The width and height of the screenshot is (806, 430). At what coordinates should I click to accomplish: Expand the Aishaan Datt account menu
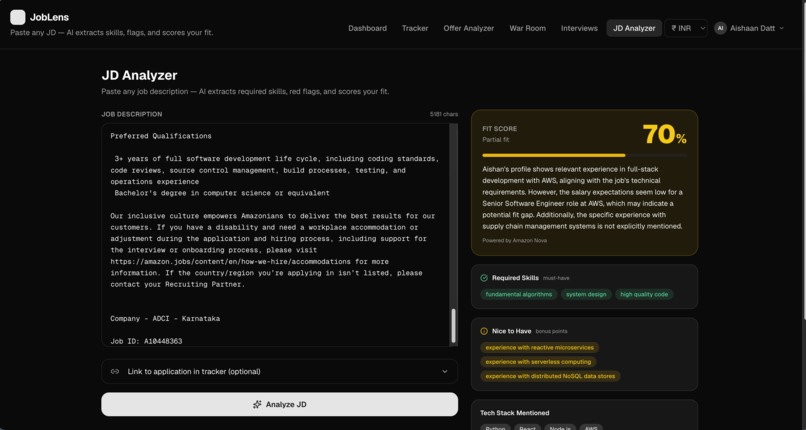(749, 28)
